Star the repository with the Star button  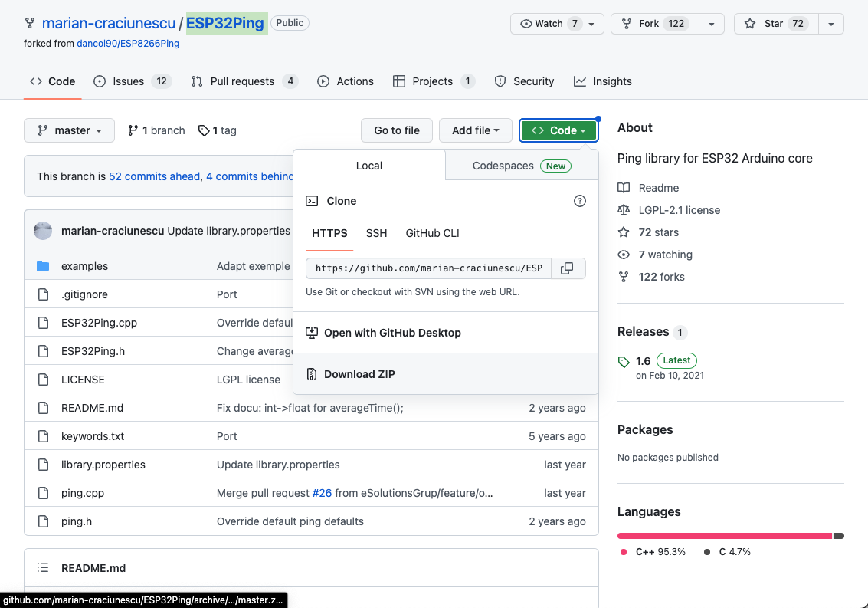click(x=776, y=24)
